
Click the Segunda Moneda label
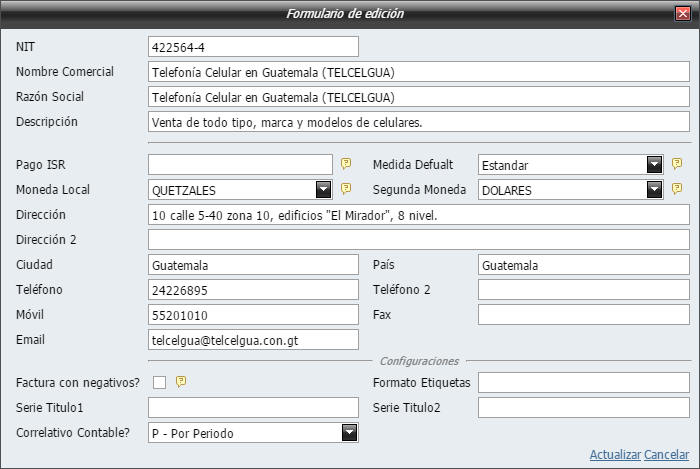(419, 189)
